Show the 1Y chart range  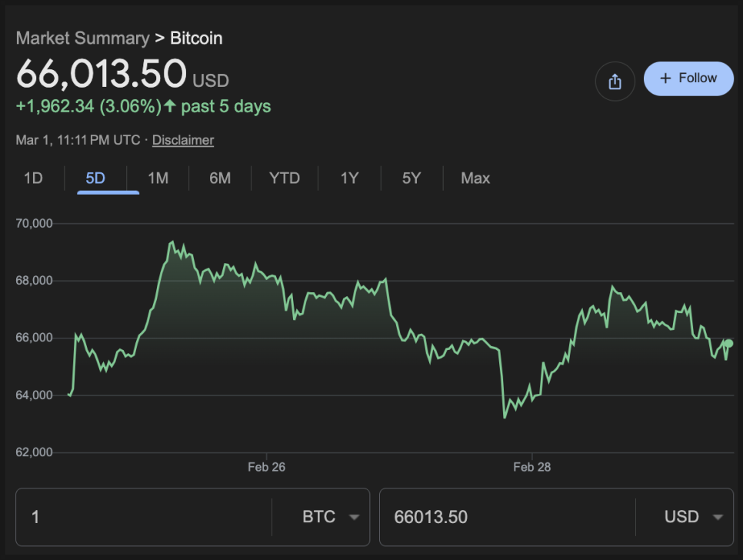pyautogui.click(x=350, y=178)
